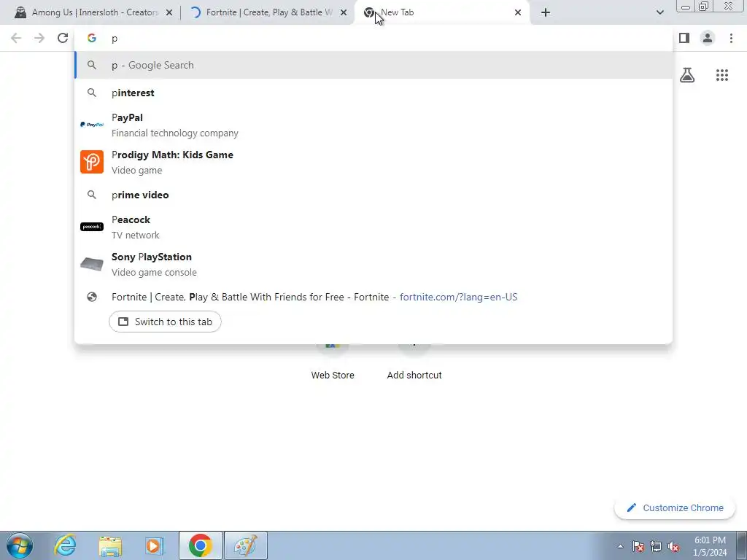
Task: Click the Peacock logo icon
Action: 92,227
